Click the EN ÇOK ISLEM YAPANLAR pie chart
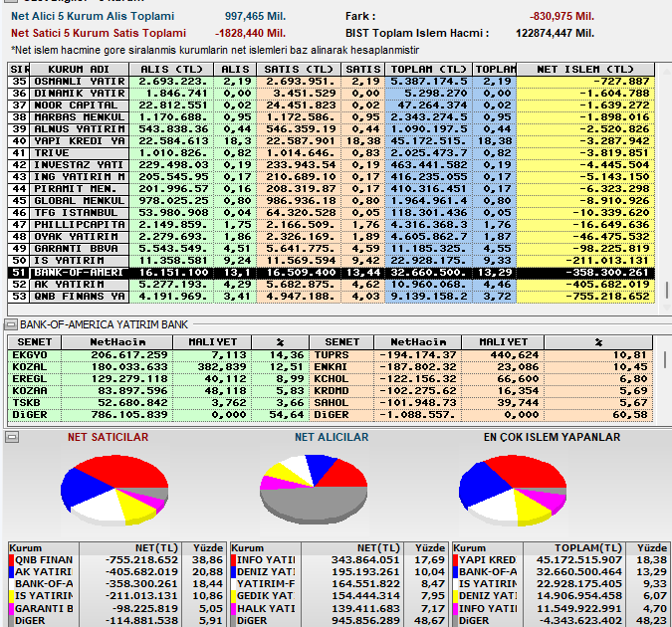Image resolution: width=672 pixels, height=627 pixels. (x=513, y=491)
